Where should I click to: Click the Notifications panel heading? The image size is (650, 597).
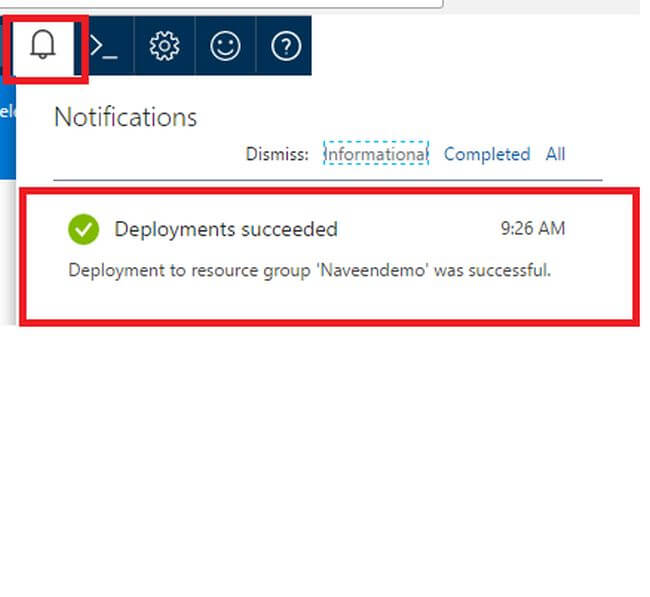(x=125, y=117)
